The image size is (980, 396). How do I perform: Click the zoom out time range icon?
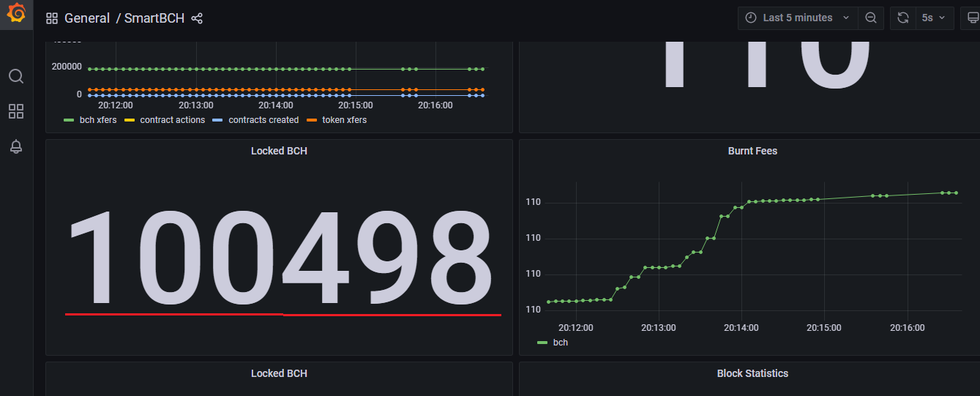click(x=871, y=18)
